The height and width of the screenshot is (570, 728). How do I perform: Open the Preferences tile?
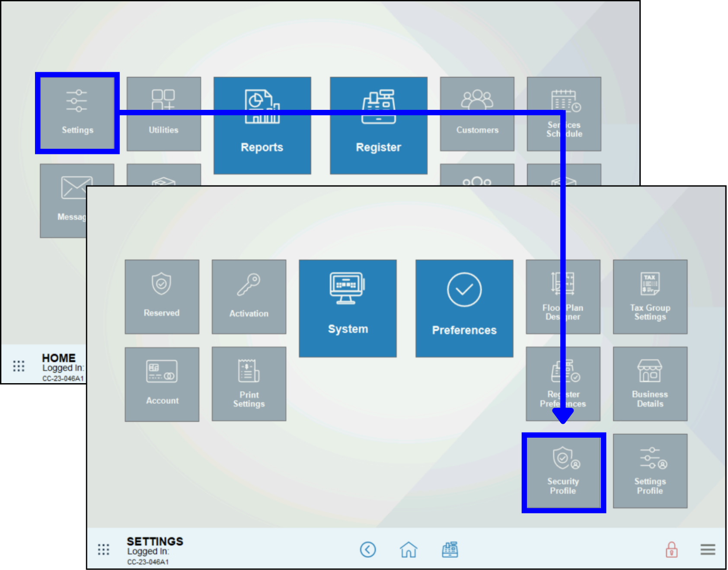464,308
